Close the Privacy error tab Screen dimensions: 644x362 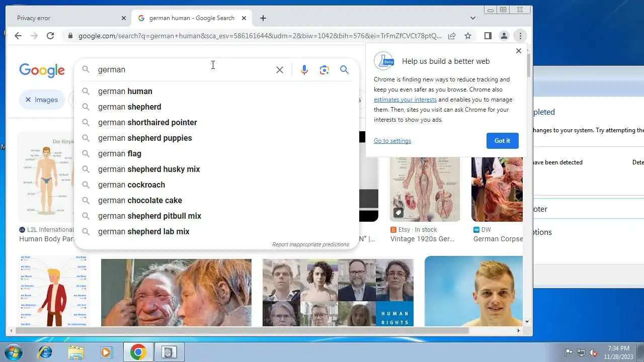(x=124, y=18)
